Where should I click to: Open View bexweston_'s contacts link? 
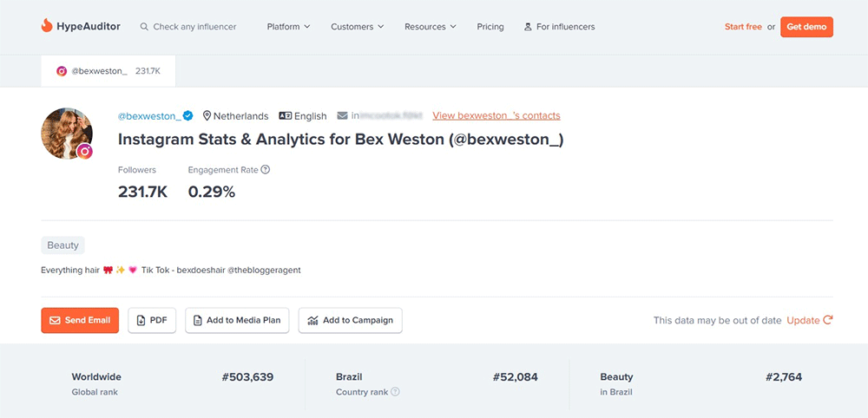click(496, 116)
